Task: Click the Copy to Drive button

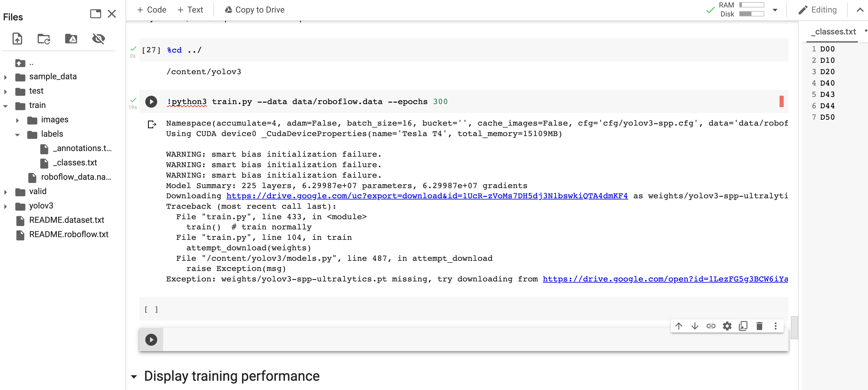Action: (x=255, y=10)
